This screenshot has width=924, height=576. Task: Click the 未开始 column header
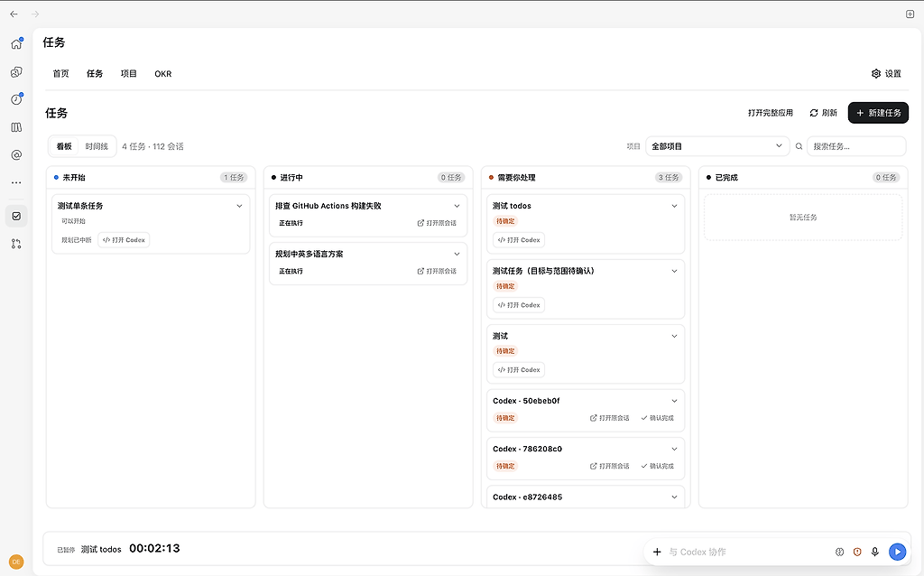pyautogui.click(x=151, y=178)
